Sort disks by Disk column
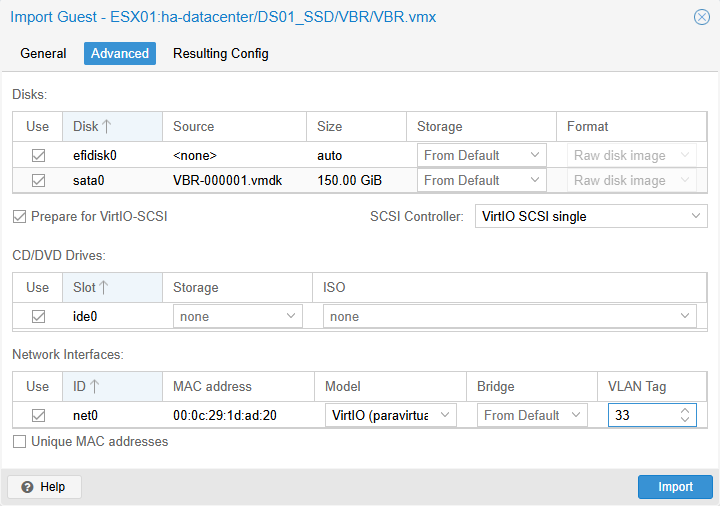 pos(112,126)
